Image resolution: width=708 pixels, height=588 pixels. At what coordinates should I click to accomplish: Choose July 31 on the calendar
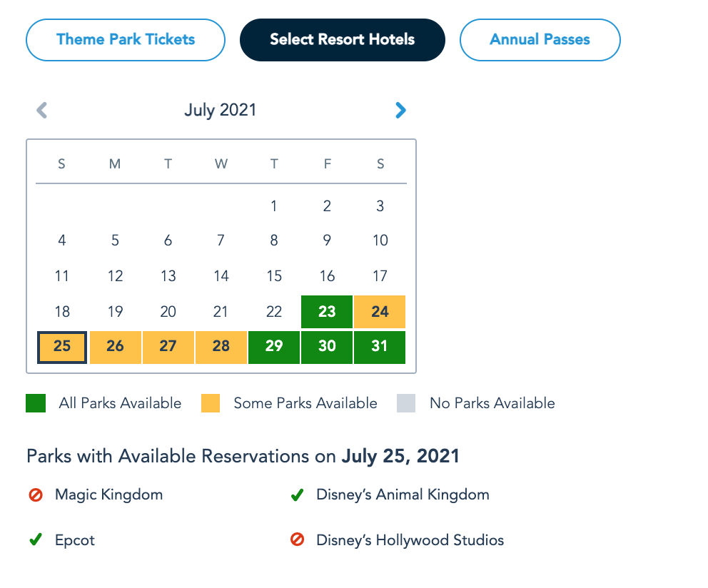tap(380, 347)
